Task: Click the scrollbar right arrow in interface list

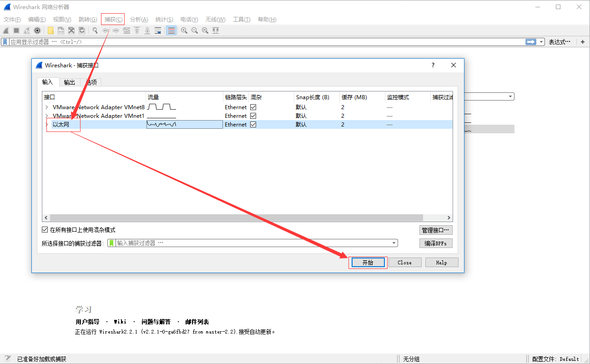Action: click(449, 218)
